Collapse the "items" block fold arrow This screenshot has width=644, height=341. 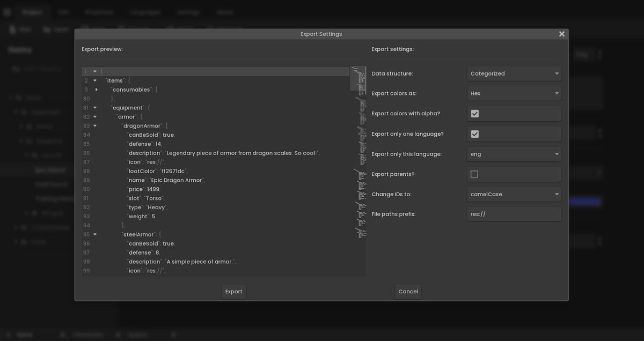pos(95,80)
